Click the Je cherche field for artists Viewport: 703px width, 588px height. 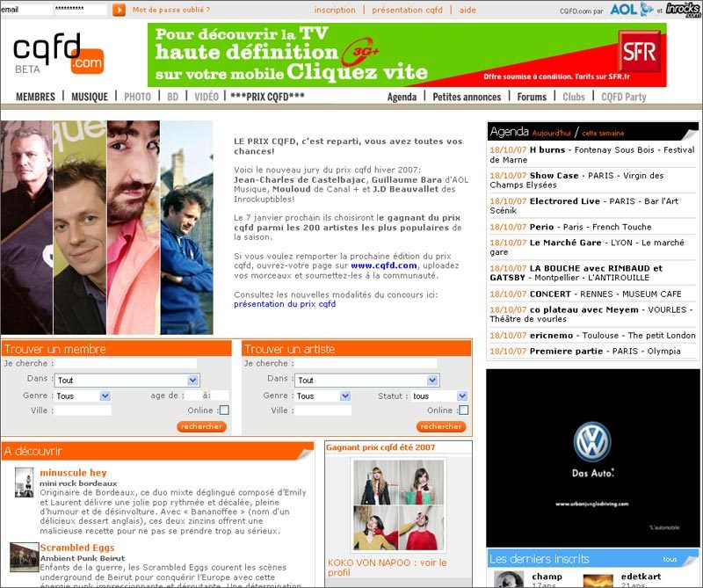(366, 363)
